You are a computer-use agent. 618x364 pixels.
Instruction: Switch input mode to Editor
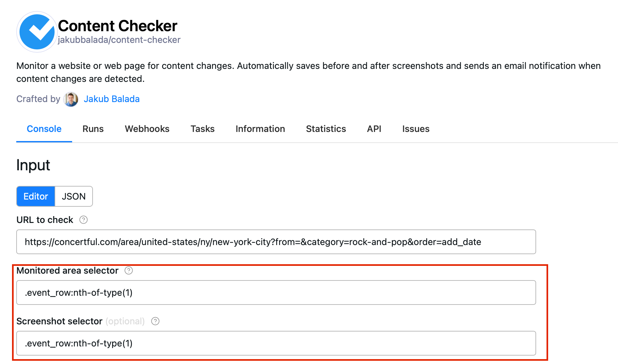[36, 196]
